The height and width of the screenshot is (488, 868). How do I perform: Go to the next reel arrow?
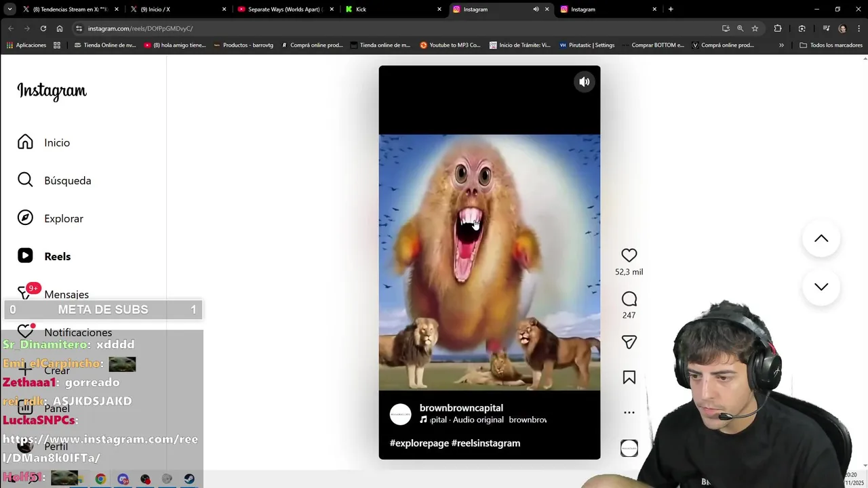[x=821, y=287]
